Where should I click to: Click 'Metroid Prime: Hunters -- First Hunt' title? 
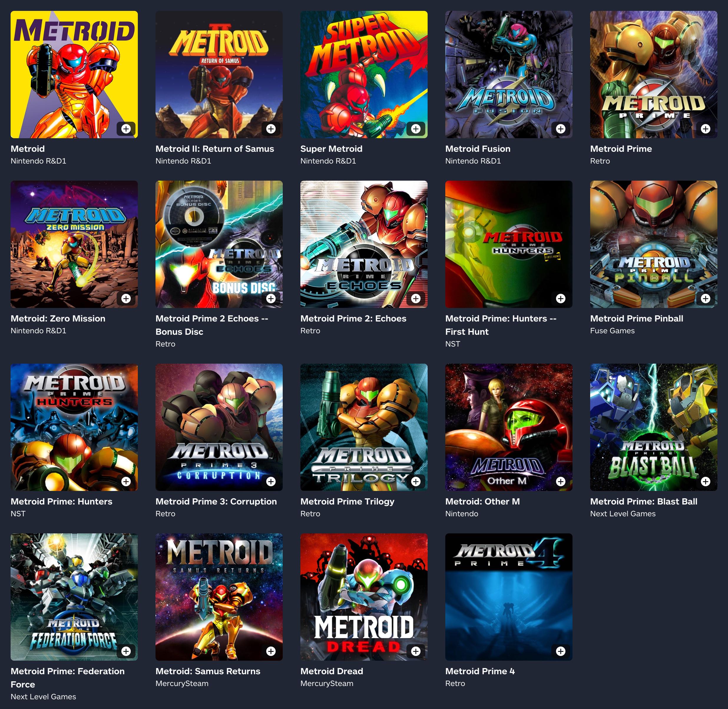coord(501,325)
